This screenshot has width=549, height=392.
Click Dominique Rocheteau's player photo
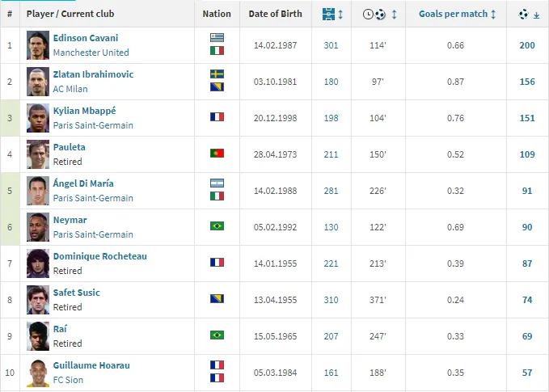[37, 263]
